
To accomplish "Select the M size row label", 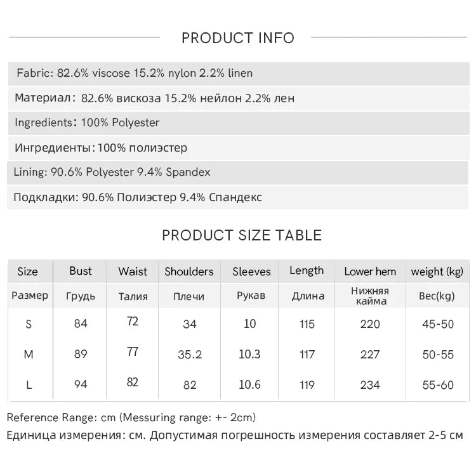I will pyautogui.click(x=29, y=355).
